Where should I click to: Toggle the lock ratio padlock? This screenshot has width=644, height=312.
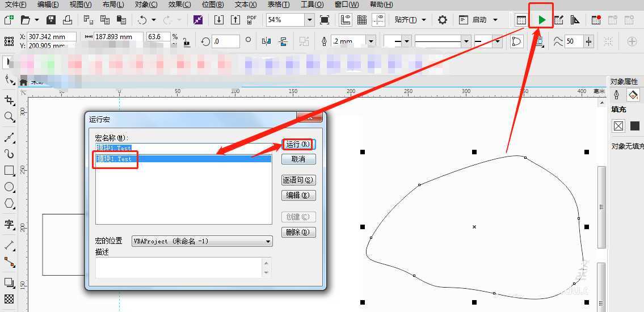pos(186,41)
